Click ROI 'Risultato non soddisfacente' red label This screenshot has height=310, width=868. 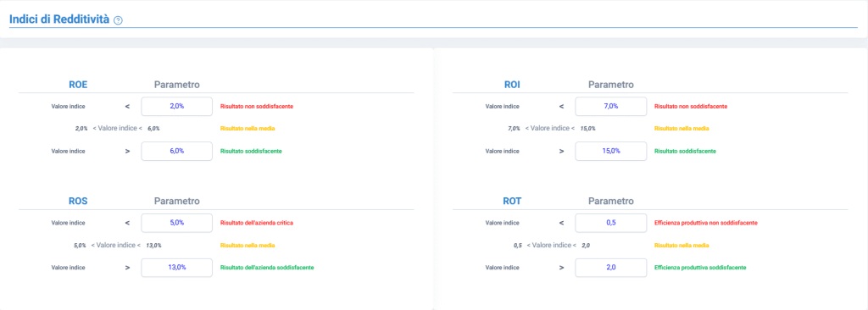[691, 106]
